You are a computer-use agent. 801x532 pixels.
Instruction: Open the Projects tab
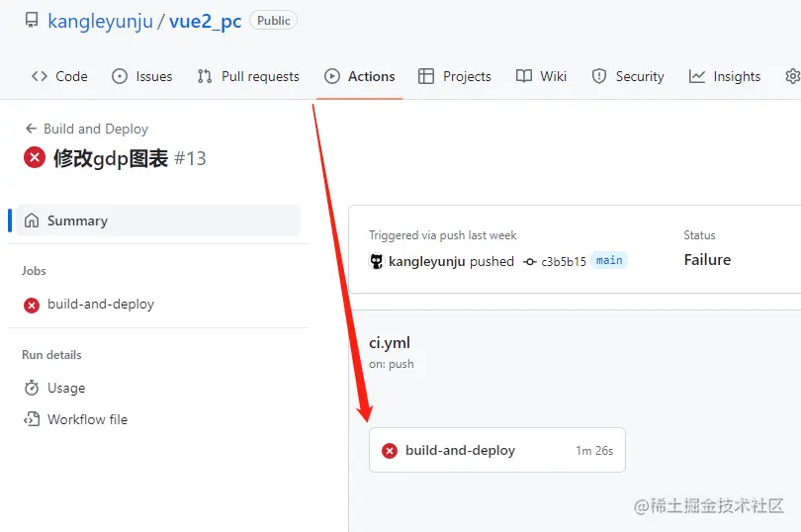click(455, 76)
